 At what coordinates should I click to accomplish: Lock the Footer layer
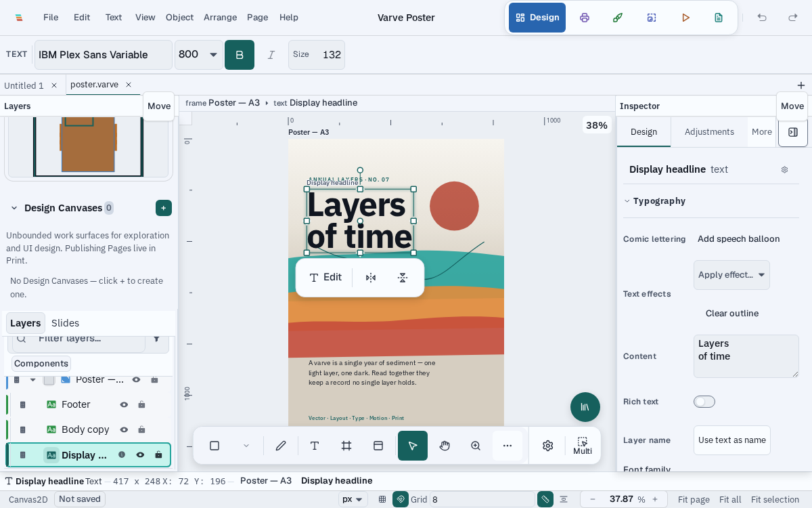tap(141, 404)
